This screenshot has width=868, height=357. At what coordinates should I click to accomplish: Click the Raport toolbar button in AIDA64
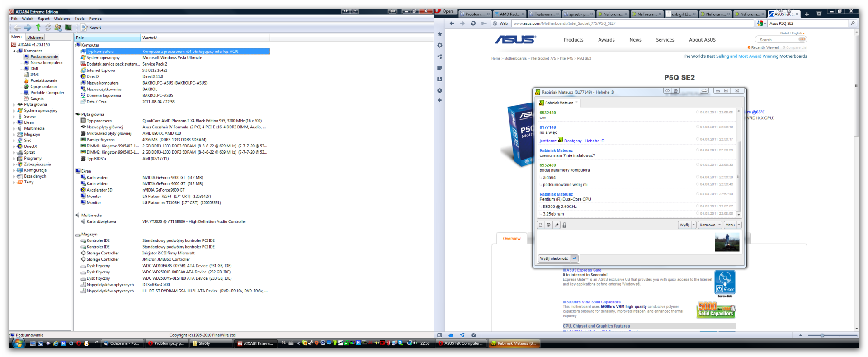tap(91, 28)
